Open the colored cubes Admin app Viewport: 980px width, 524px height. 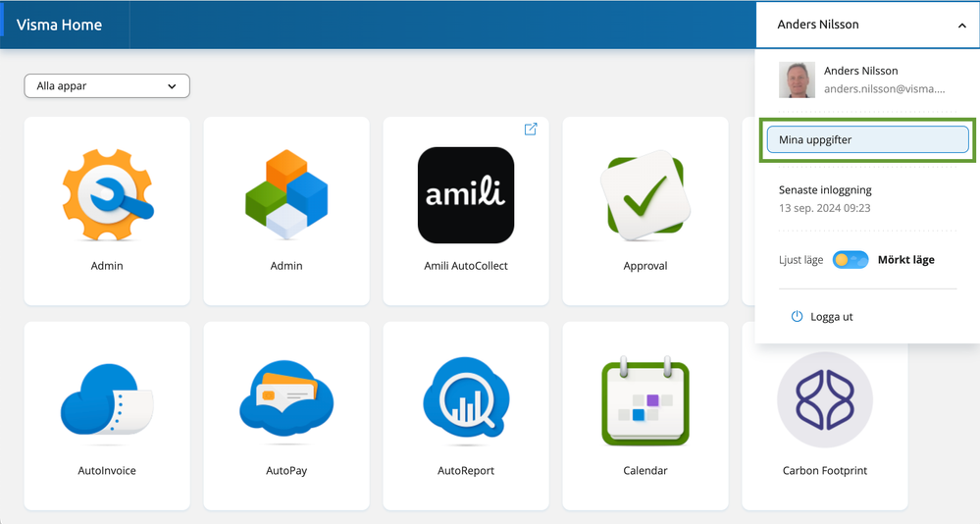[x=286, y=194]
